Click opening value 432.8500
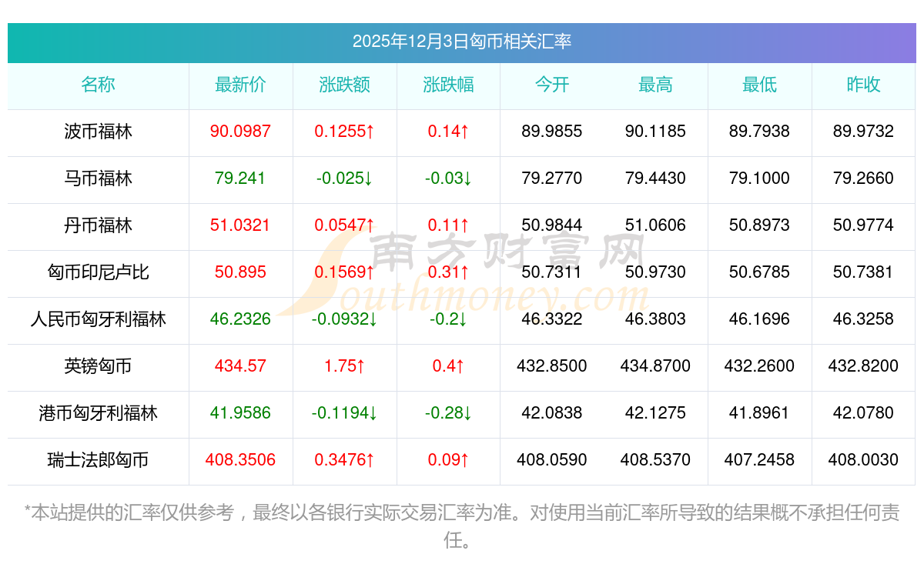The height and width of the screenshot is (564, 924). [x=552, y=366]
